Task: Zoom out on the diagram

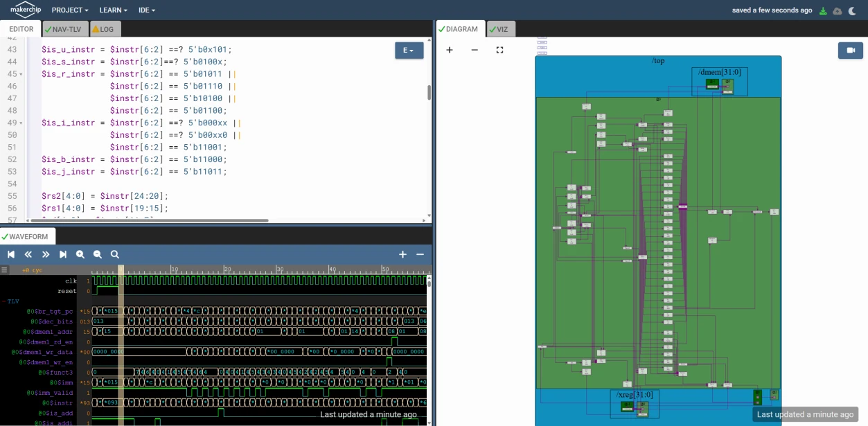Action: click(475, 50)
